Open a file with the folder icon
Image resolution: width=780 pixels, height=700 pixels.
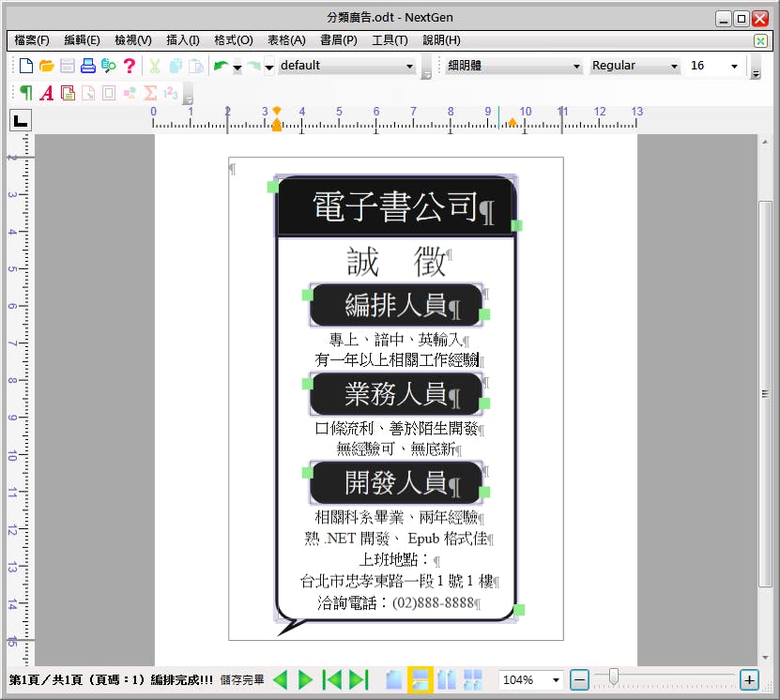(x=46, y=66)
